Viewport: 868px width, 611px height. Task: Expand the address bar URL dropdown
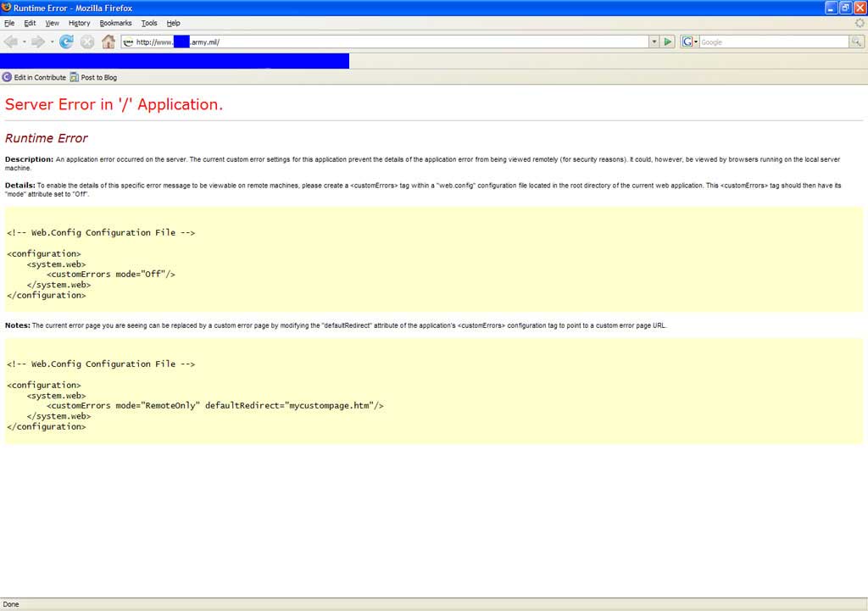pyautogui.click(x=654, y=42)
